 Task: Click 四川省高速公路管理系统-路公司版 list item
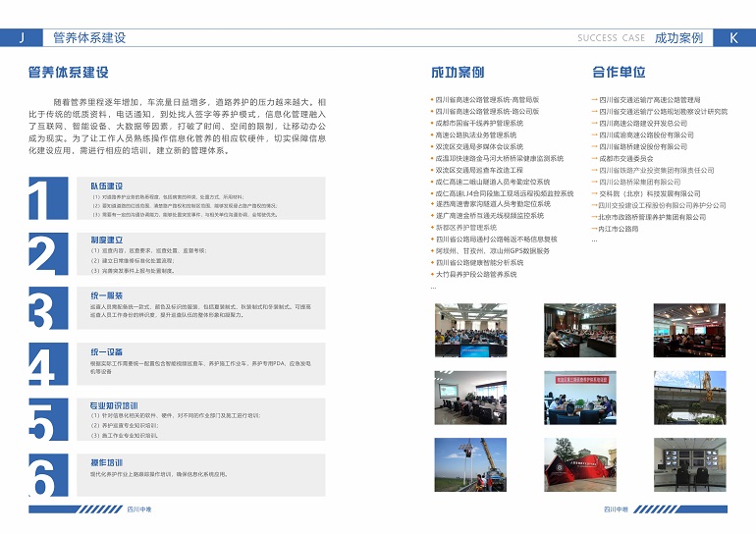pyautogui.click(x=487, y=111)
